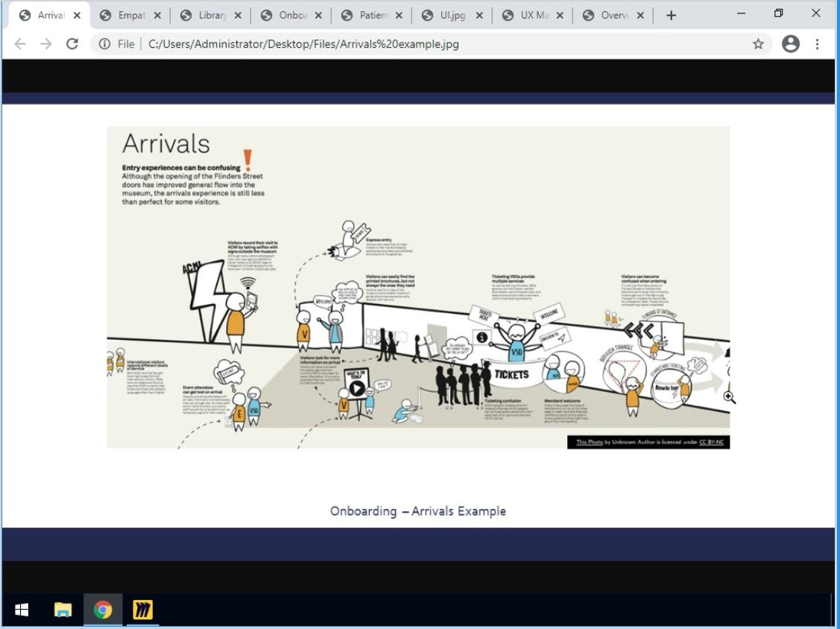Close the UI.jpg tab
The width and height of the screenshot is (840, 629).
(x=479, y=16)
